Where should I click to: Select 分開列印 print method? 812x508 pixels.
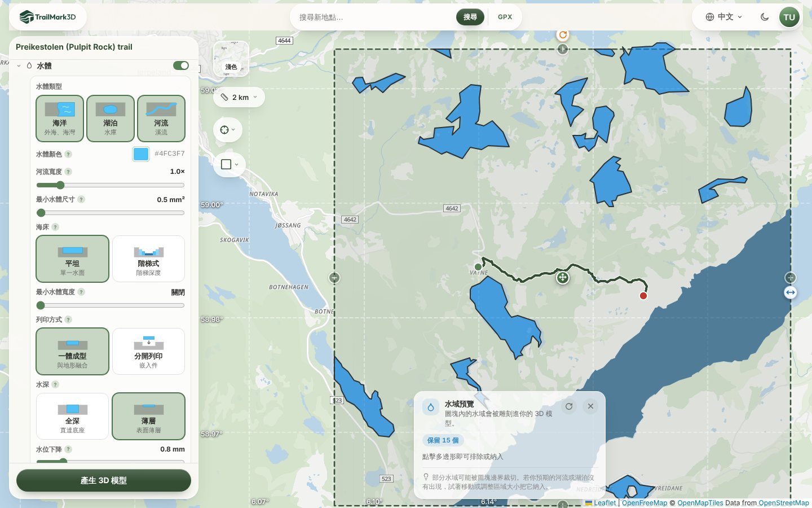[x=149, y=352]
